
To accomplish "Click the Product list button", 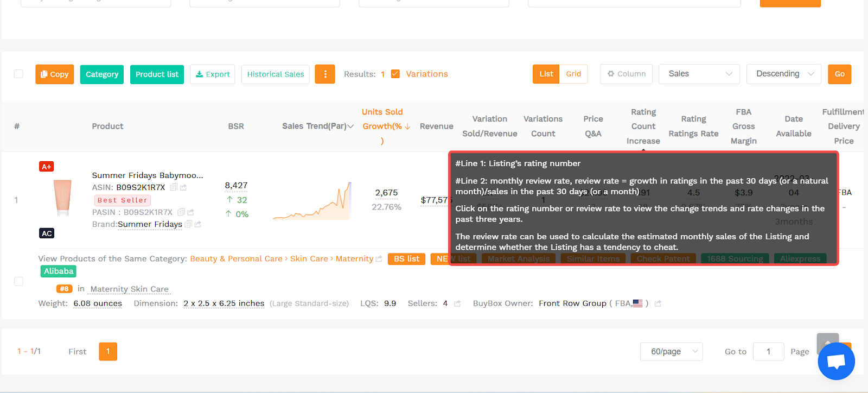I will tap(157, 74).
